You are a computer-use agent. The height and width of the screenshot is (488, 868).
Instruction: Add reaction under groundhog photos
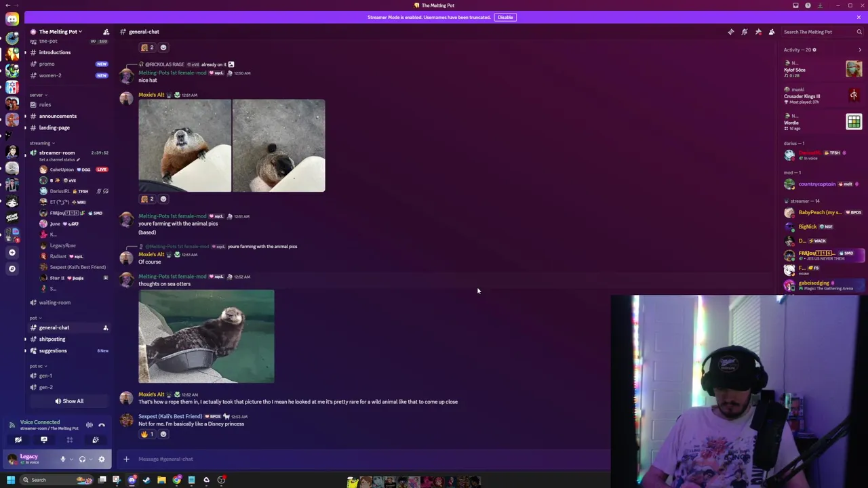163,199
